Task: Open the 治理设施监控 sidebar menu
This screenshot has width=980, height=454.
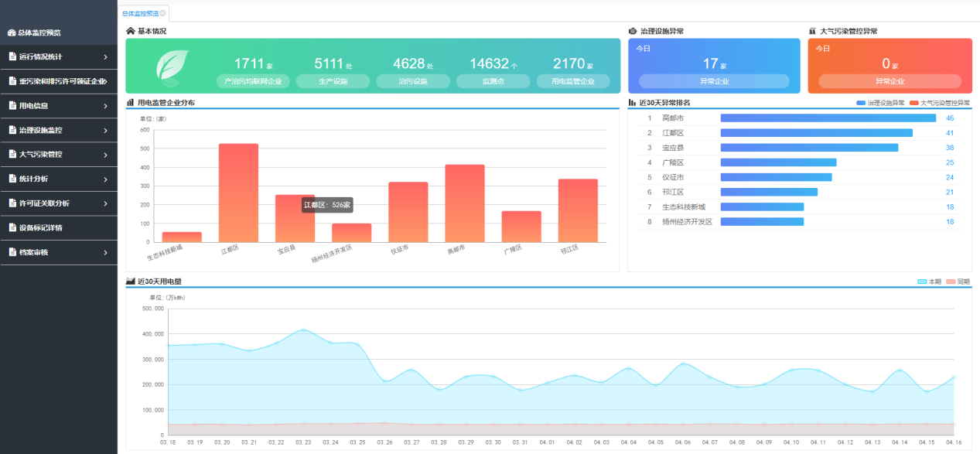Action: tap(58, 130)
